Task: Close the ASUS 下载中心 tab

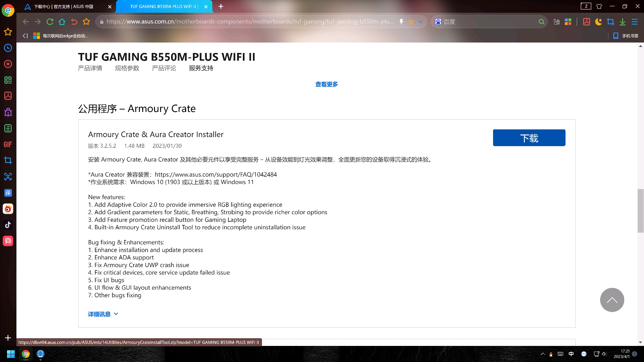Action: [110, 7]
